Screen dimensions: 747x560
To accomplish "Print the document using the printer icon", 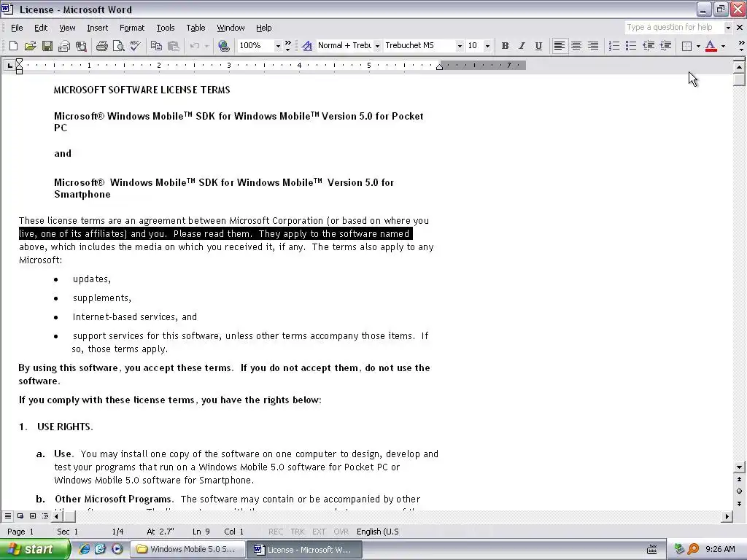I will pos(102,46).
